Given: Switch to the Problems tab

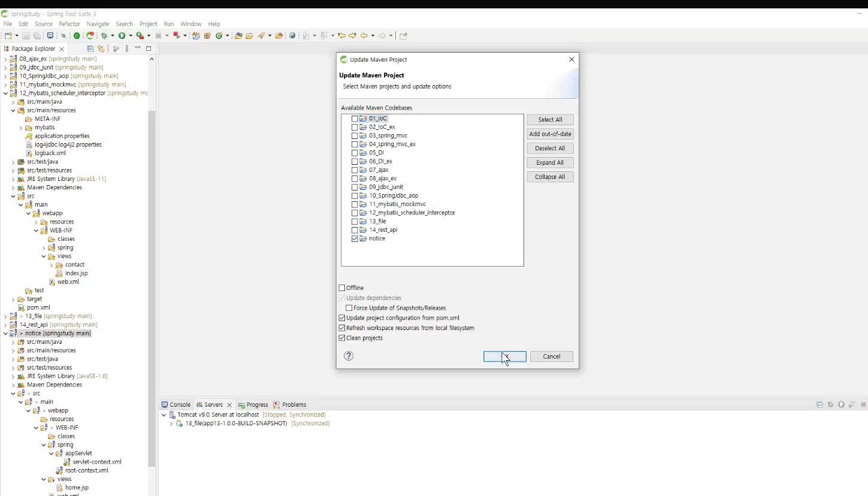Looking at the screenshot, I should [x=290, y=405].
